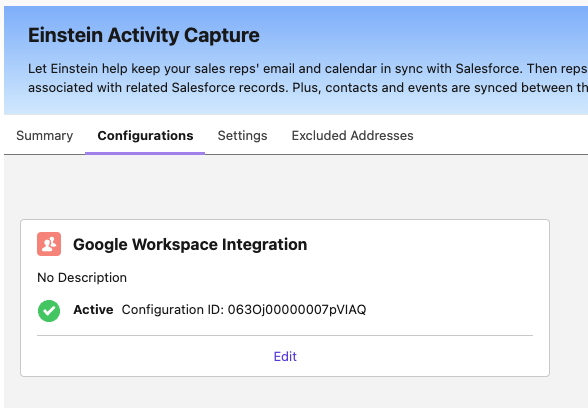Click the Edit link on the configuration card

pyautogui.click(x=285, y=356)
